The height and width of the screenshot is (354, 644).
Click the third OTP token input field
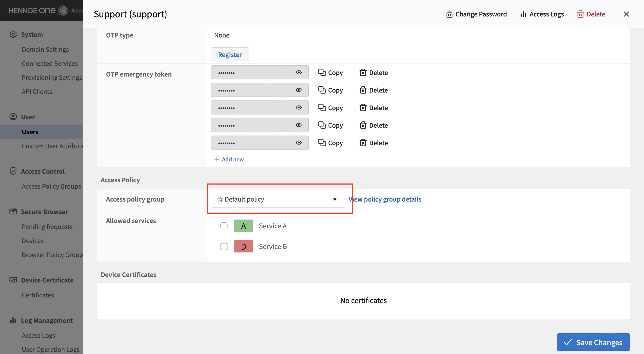pyautogui.click(x=260, y=107)
